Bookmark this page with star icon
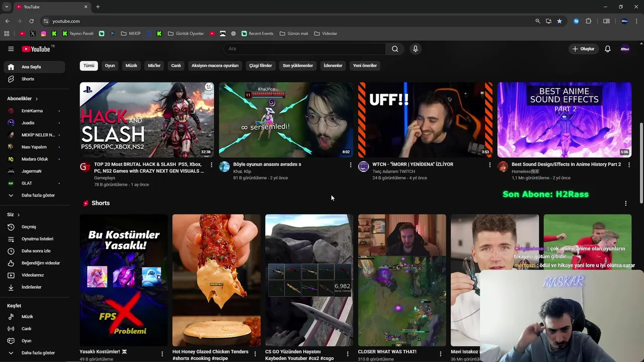Image resolution: width=644 pixels, height=362 pixels. point(559,21)
